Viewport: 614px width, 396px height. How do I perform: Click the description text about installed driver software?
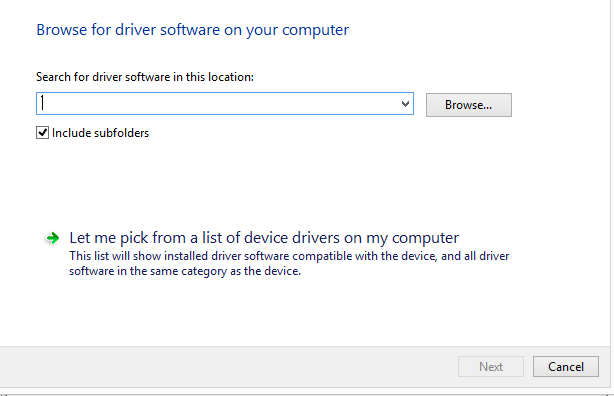pos(289,263)
